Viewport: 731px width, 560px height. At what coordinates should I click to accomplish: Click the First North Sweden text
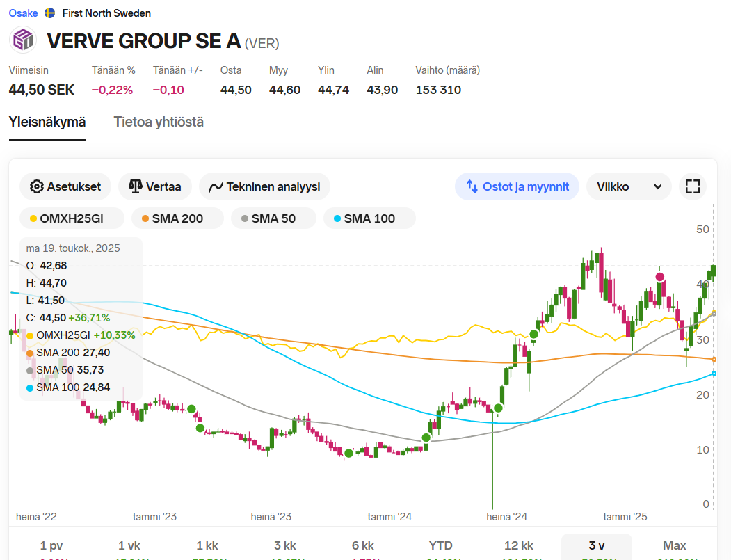click(106, 13)
